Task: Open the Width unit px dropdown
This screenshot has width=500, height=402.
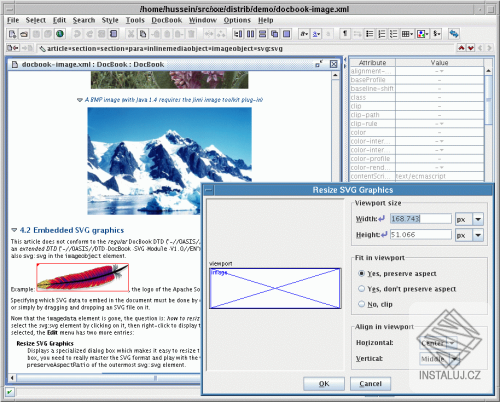Action: tap(478, 219)
